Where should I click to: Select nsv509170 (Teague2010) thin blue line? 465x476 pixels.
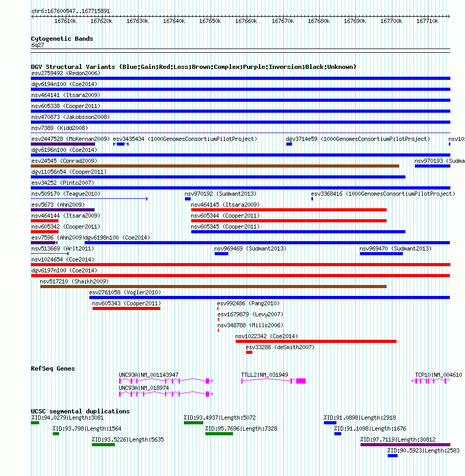click(89, 199)
